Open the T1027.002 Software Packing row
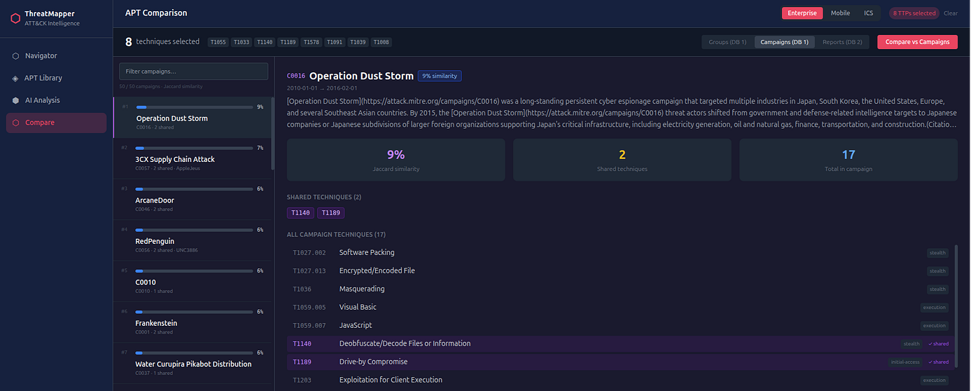This screenshot has width=980, height=391. (x=619, y=252)
